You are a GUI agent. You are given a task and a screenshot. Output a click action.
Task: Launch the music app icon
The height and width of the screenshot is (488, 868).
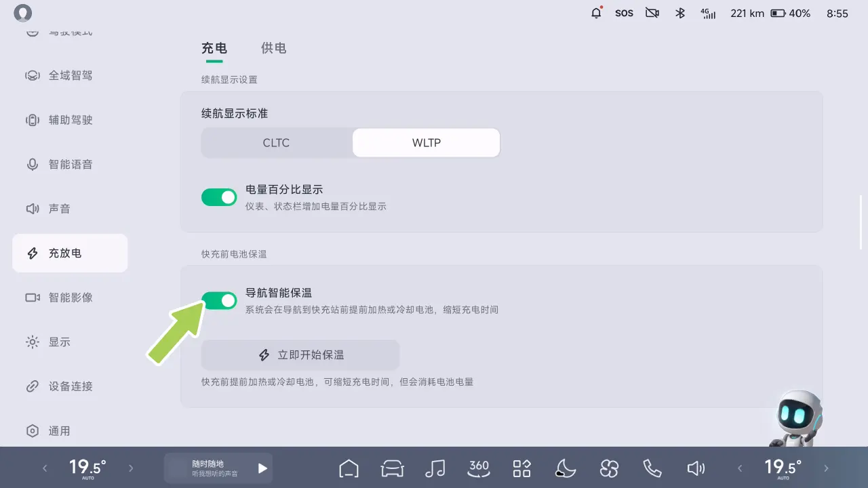click(435, 468)
